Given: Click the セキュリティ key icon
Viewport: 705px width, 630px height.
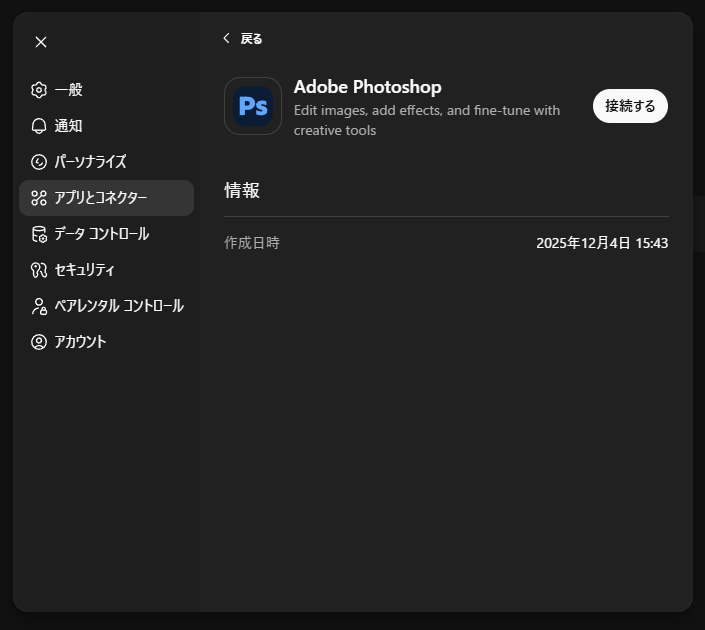Looking at the screenshot, I should [39, 270].
